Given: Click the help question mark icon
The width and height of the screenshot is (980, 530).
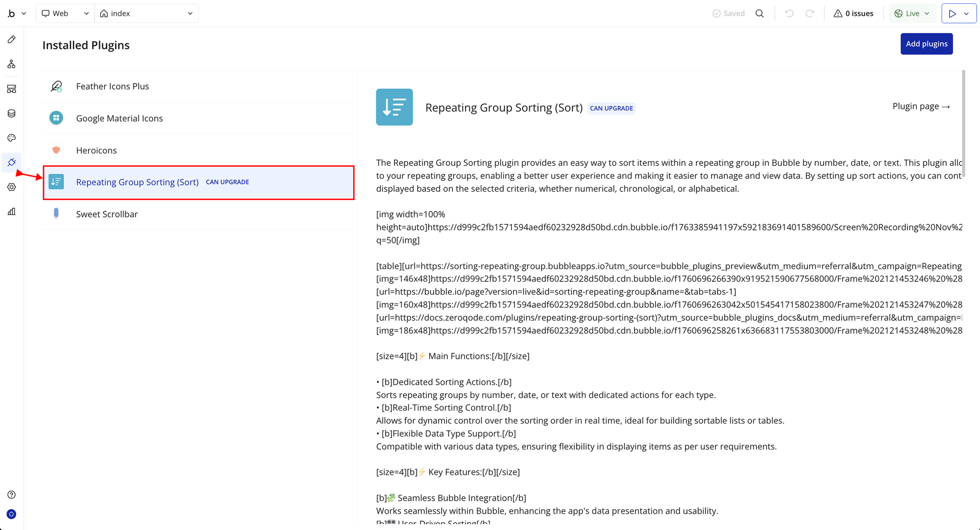Looking at the screenshot, I should [x=11, y=495].
